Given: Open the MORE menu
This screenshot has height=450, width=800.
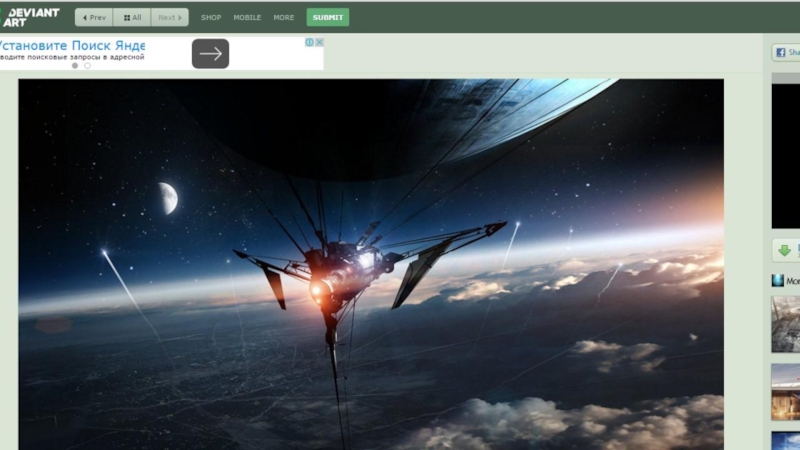Looking at the screenshot, I should 284,17.
